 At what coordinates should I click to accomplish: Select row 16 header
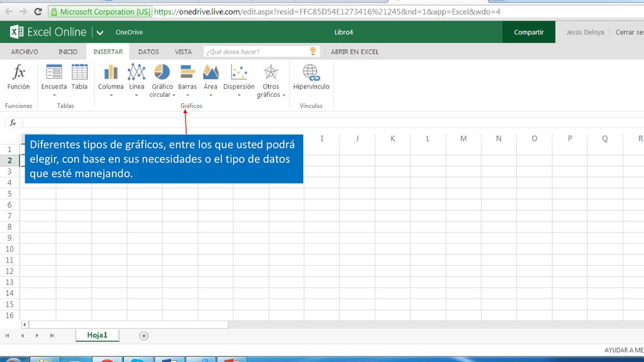tap(10, 315)
